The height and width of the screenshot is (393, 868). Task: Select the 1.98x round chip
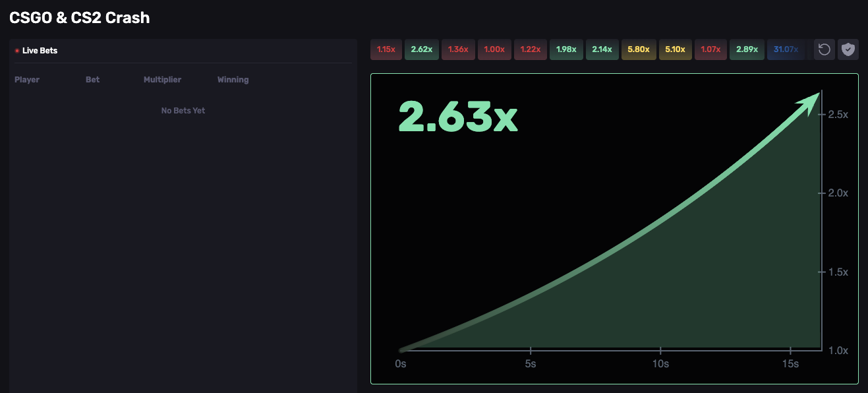coord(566,49)
